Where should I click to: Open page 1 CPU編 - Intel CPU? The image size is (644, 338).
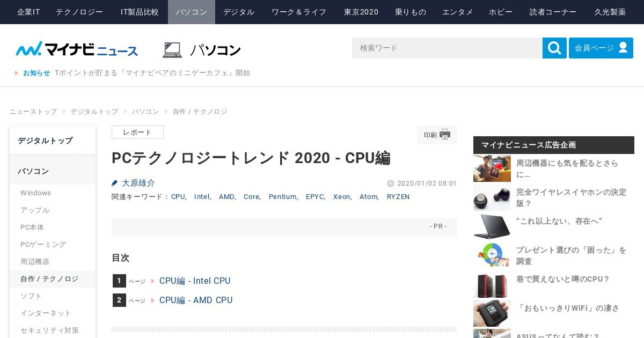[x=195, y=281]
